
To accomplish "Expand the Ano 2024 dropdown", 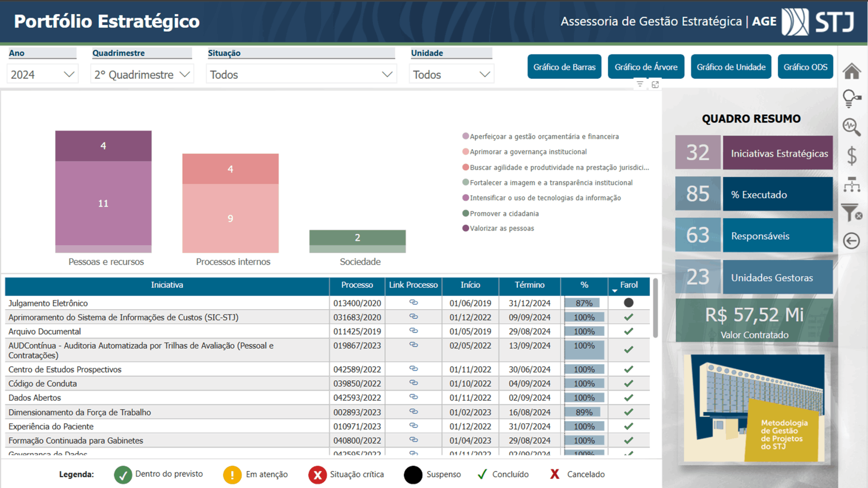I will [x=42, y=74].
